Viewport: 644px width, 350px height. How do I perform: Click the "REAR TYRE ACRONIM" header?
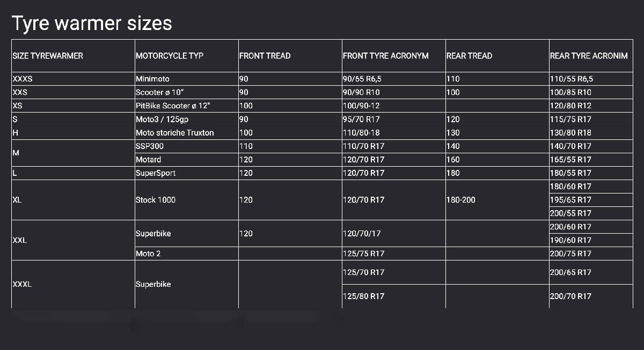pyautogui.click(x=589, y=56)
